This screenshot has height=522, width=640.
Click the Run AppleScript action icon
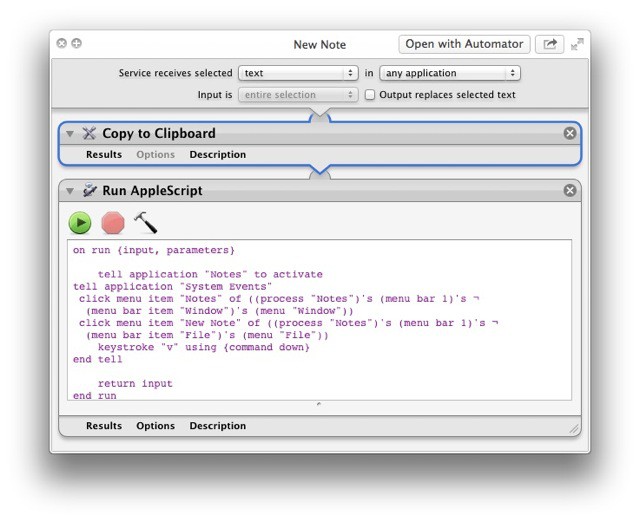coord(89,190)
